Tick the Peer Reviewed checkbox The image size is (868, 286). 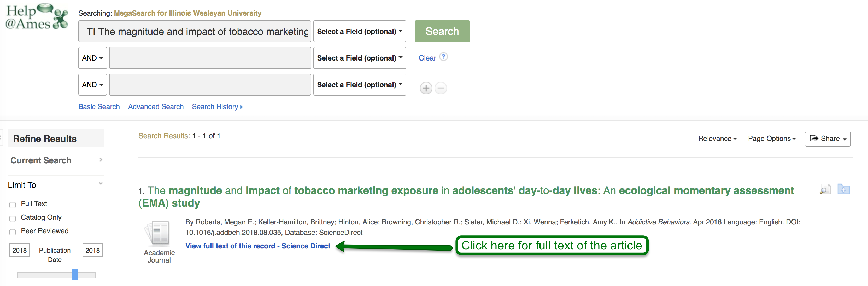tap(13, 232)
